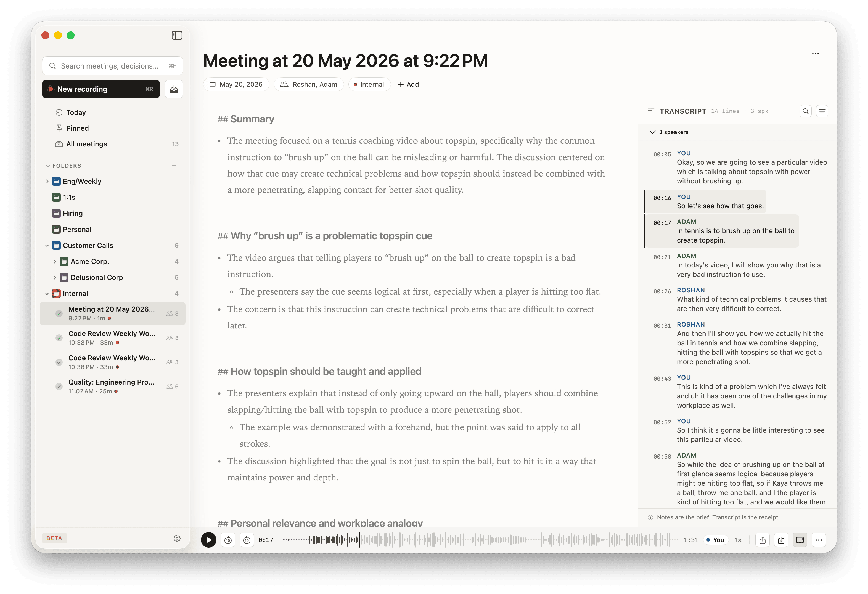Toggle the transcript side panel icon
868x594 pixels.
[800, 540]
